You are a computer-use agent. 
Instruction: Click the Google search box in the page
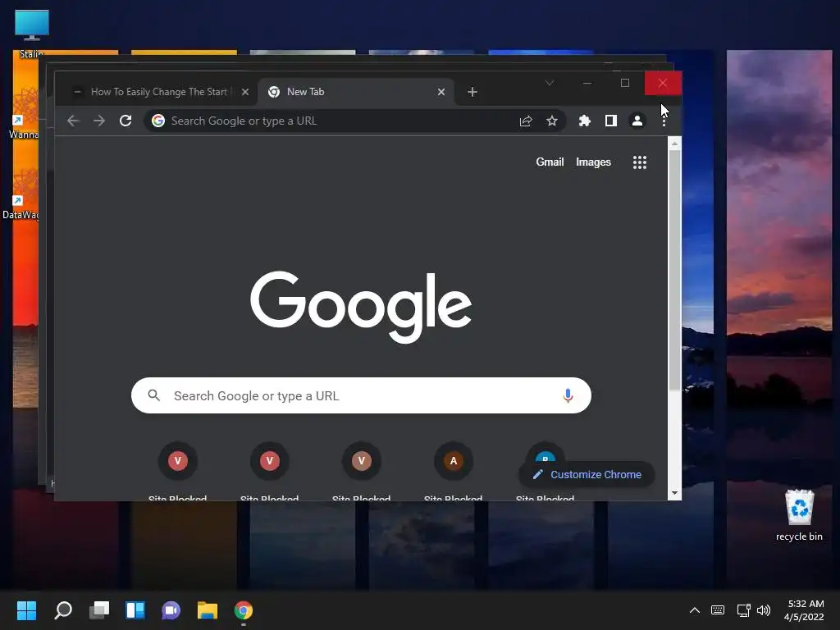[361, 395]
